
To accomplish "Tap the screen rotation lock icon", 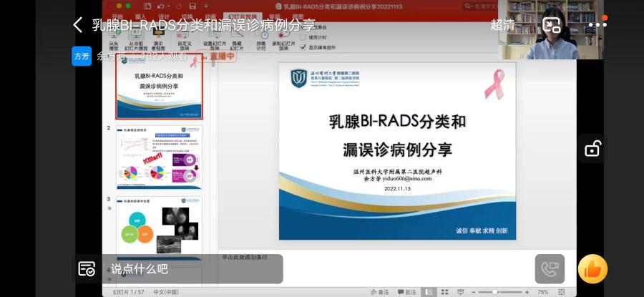I will pos(592,149).
